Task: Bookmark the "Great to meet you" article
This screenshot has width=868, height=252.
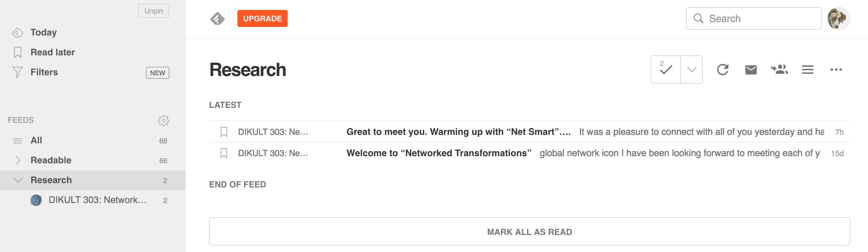Action: [224, 132]
